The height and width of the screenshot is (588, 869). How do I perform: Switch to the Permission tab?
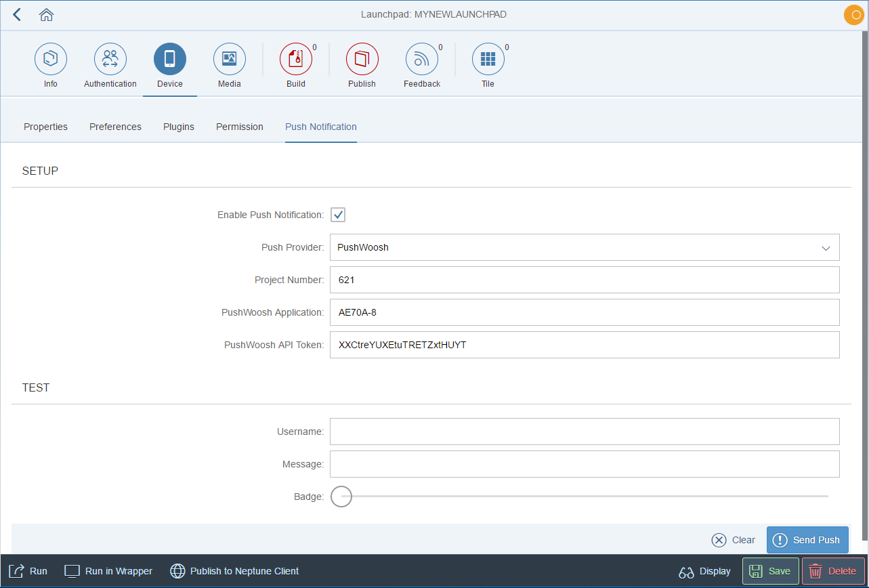(240, 127)
